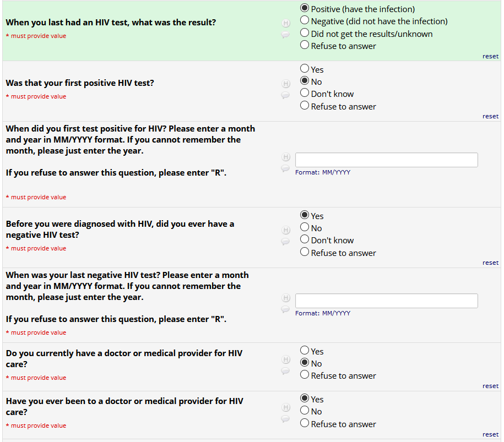The height and width of the screenshot is (442, 504).
Task: Click history icon for current HIV care doctor question
Action: coord(285,359)
